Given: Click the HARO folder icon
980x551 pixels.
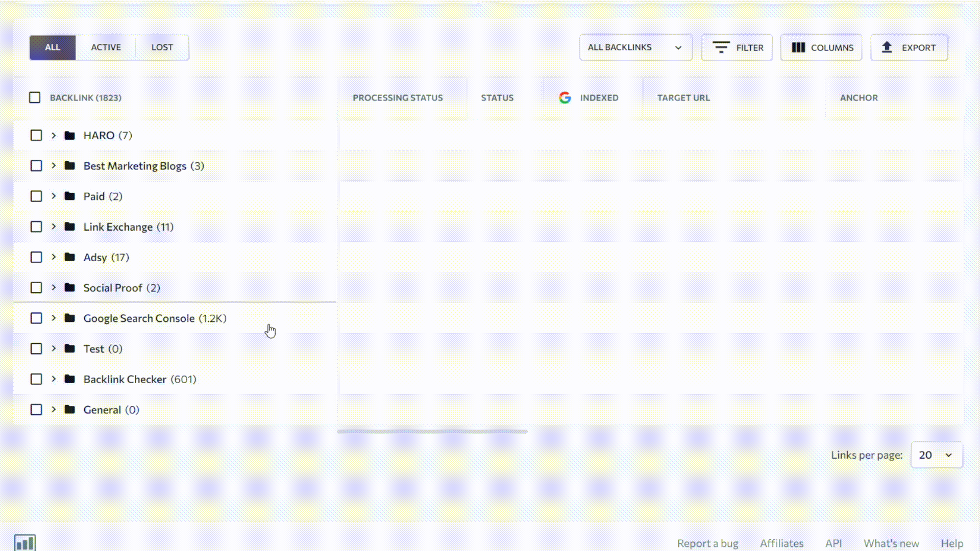Looking at the screenshot, I should (x=70, y=135).
